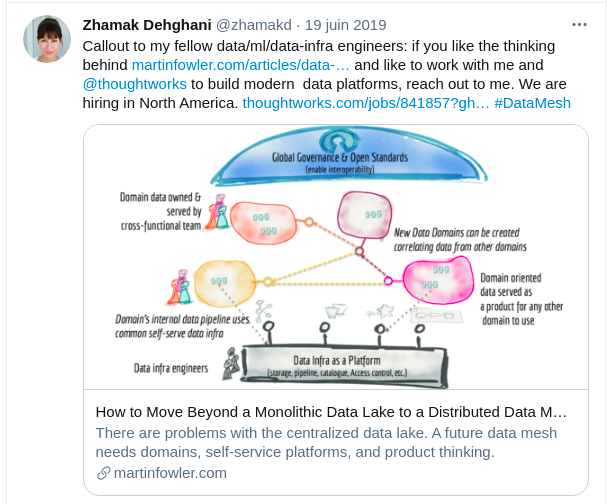Open the thoughtworks.com/jobs link

[x=366, y=103]
